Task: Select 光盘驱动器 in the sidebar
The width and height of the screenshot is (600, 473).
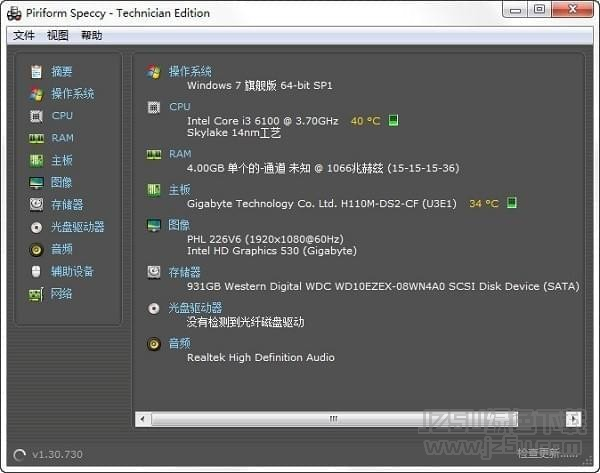Action: [78, 227]
